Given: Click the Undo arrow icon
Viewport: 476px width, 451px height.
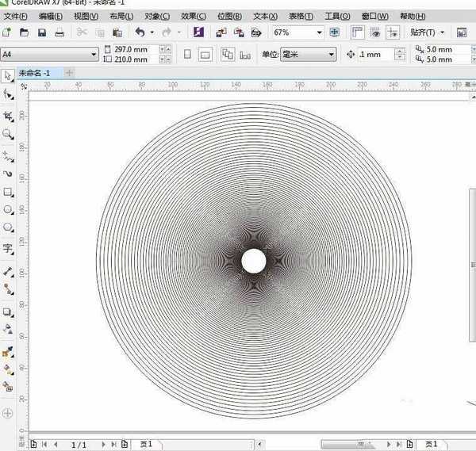Looking at the screenshot, I should (x=140, y=32).
